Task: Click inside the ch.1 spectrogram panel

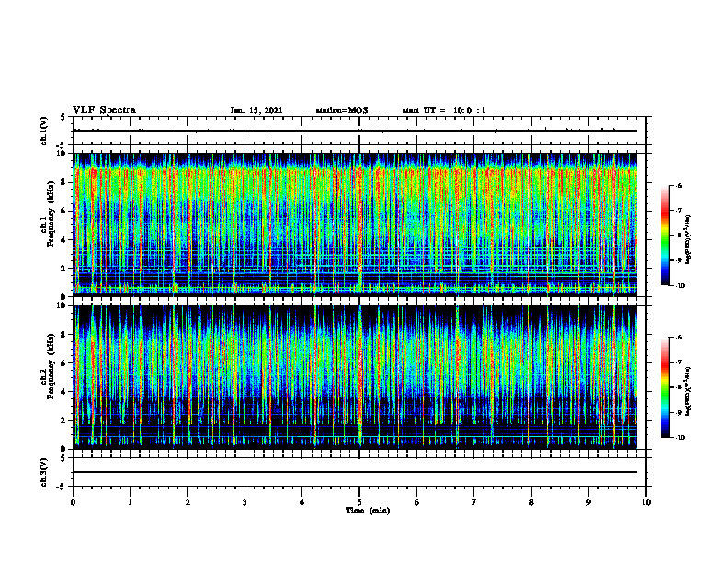Action: (355, 224)
